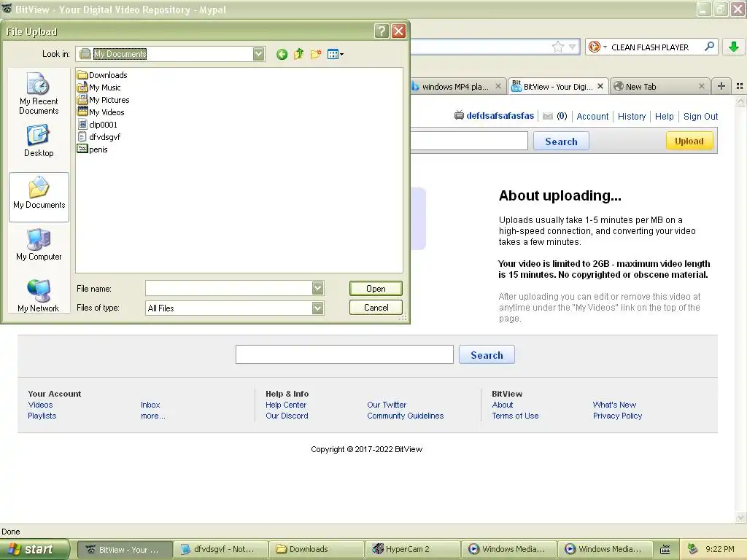Click the help question mark in File Upload
This screenshot has height=560, width=747.
click(x=381, y=31)
